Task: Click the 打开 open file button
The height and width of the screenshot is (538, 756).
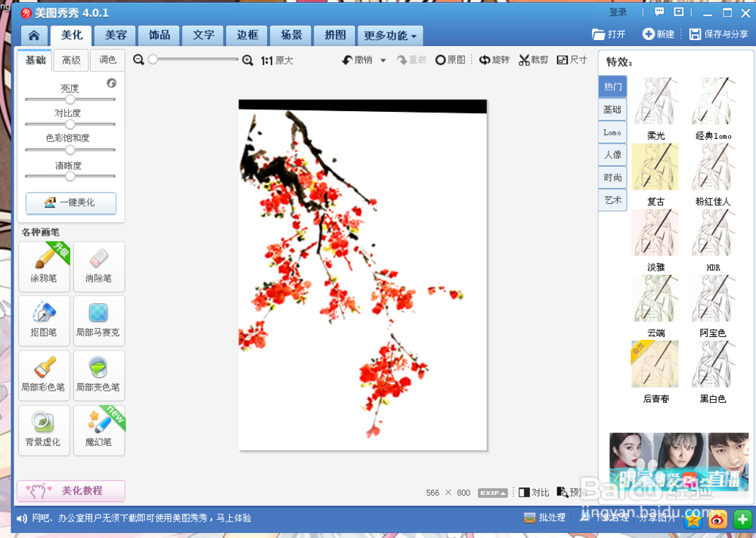Action: 609,34
